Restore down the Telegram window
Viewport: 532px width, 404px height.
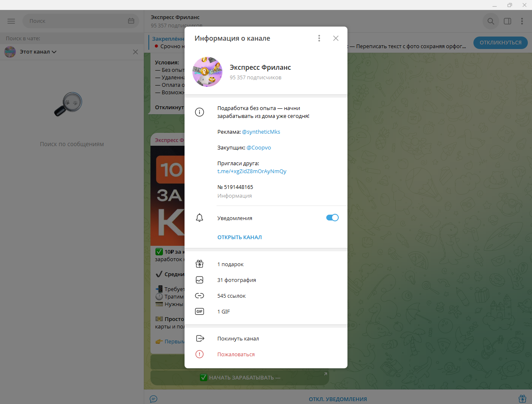[510, 5]
